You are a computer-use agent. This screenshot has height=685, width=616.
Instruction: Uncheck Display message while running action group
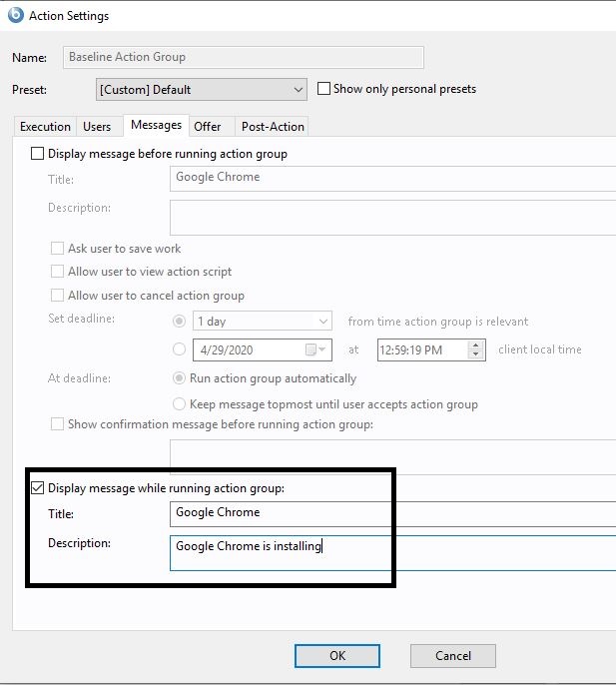pyautogui.click(x=38, y=487)
